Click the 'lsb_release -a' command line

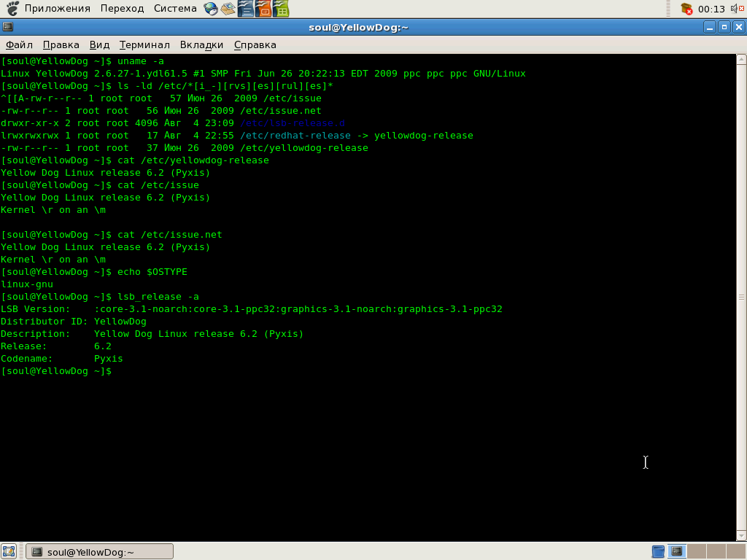(100, 297)
